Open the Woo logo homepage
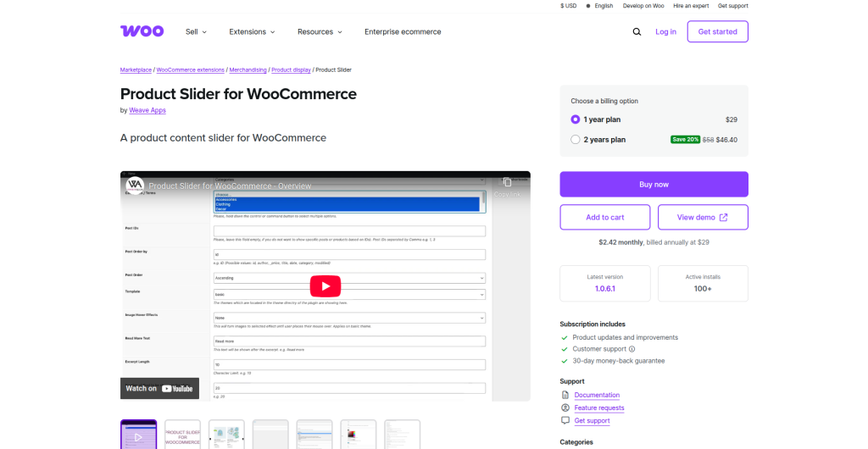 (x=142, y=31)
